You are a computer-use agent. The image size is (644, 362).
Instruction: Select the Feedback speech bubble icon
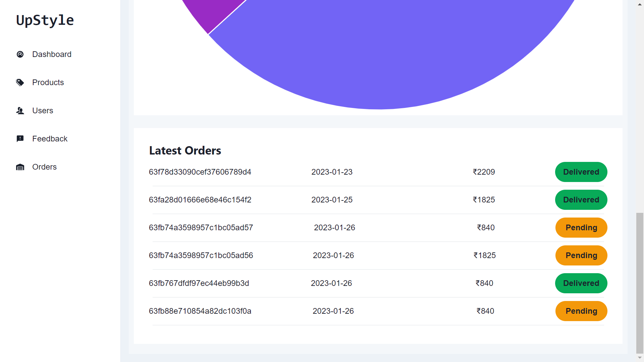click(x=20, y=139)
